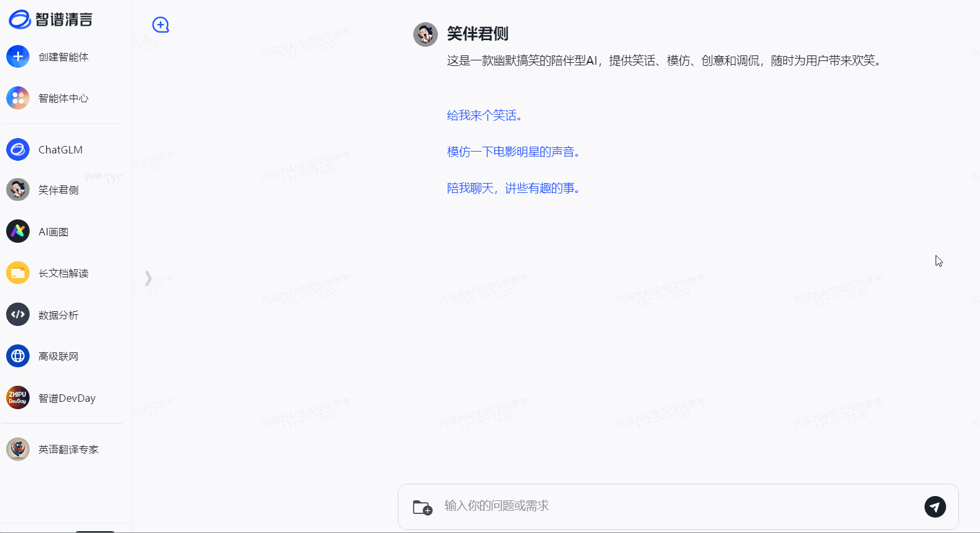Screen dimensions: 980x533
Task: Click the 笑伴君侧 avatar in sidebar
Action: coord(18,190)
